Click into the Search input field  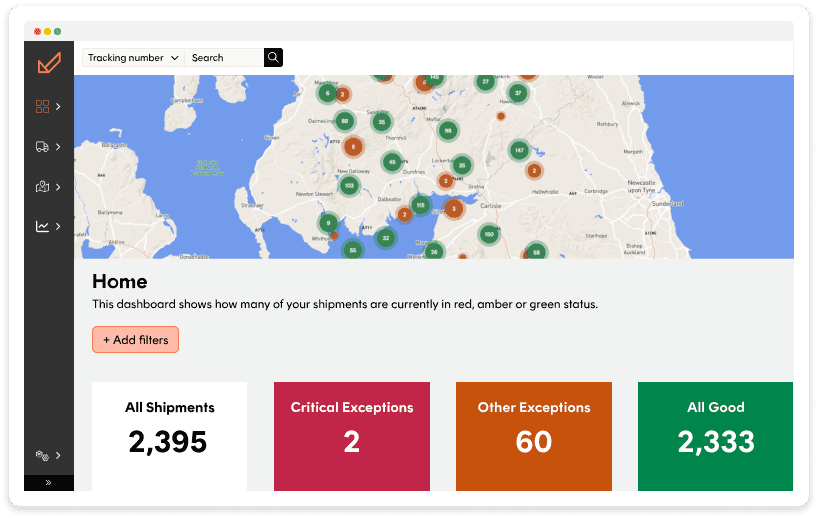coord(224,57)
